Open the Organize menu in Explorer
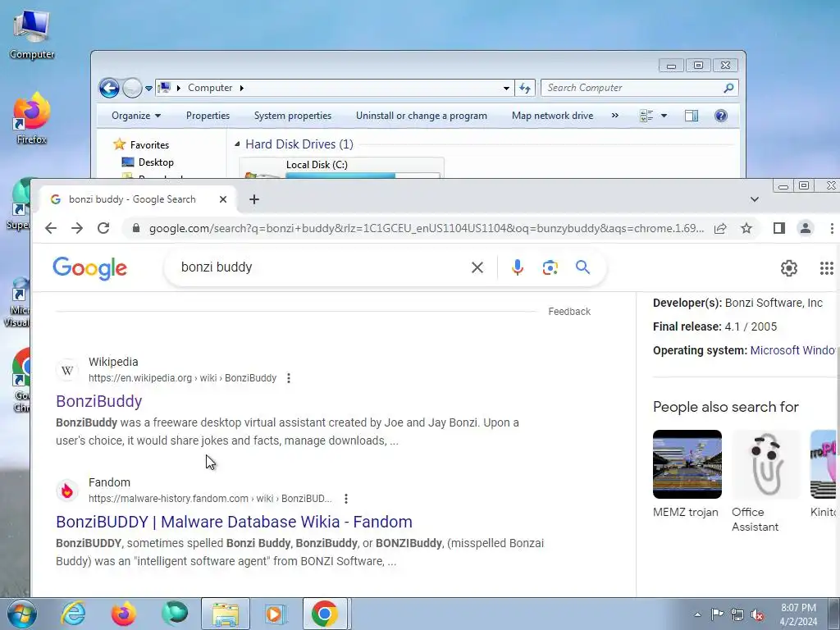The height and width of the screenshot is (630, 840). point(136,116)
